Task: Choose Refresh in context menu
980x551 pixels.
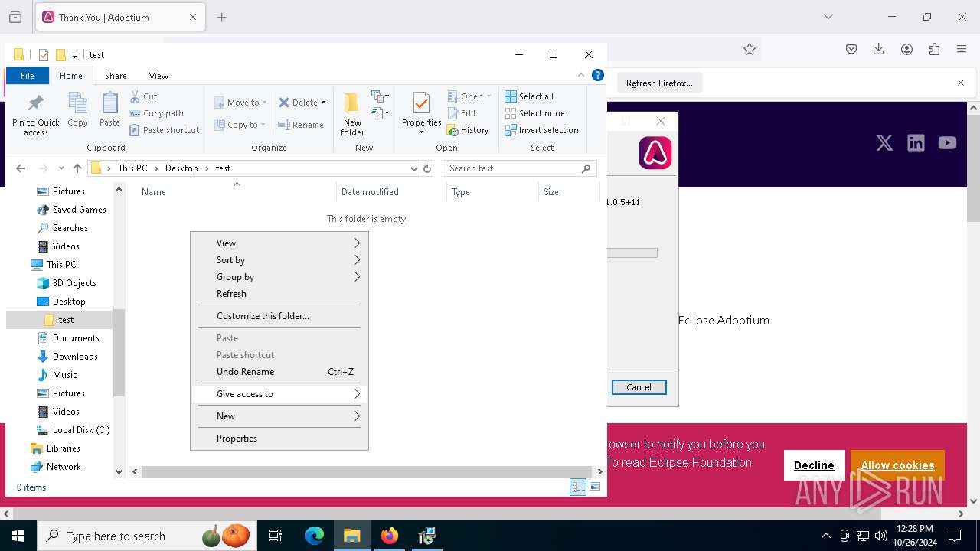Action: pos(279,294)
